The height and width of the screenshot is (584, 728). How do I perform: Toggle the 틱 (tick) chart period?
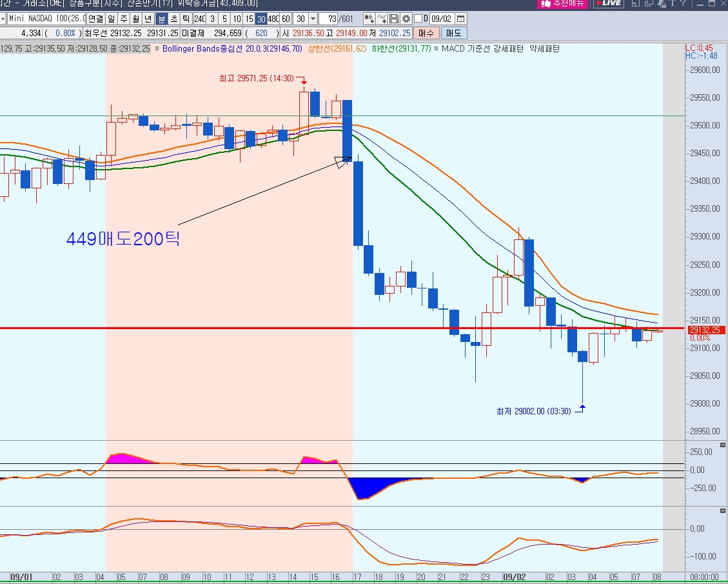pos(186,19)
